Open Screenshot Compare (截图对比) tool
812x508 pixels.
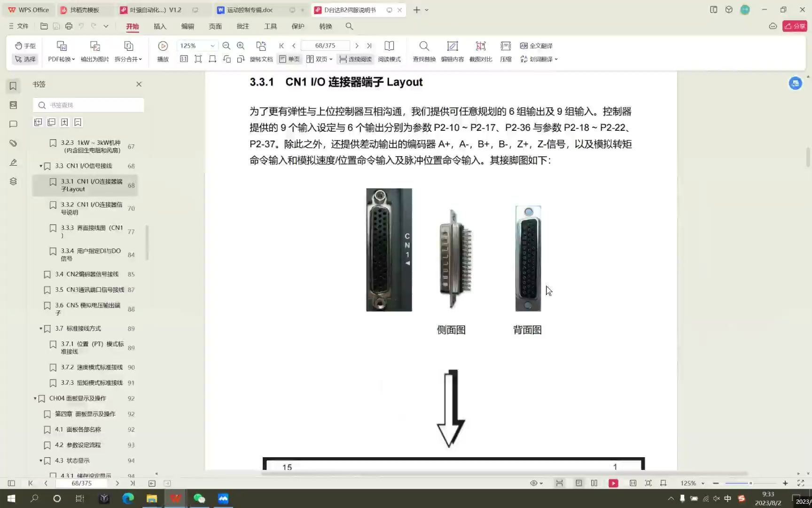[480, 51]
